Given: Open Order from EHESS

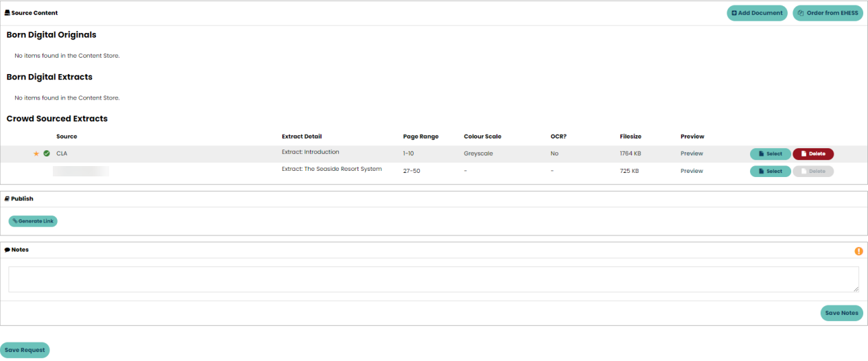Looking at the screenshot, I should tap(828, 13).
